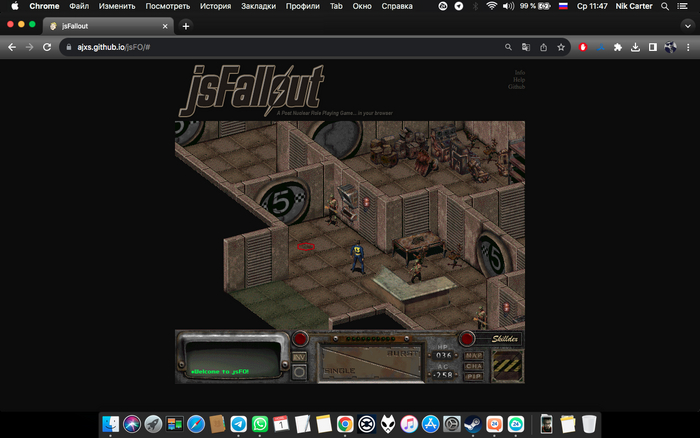Viewport: 700px width, 438px height.
Task: Reload the page with the refresh icon
Action: tap(47, 47)
